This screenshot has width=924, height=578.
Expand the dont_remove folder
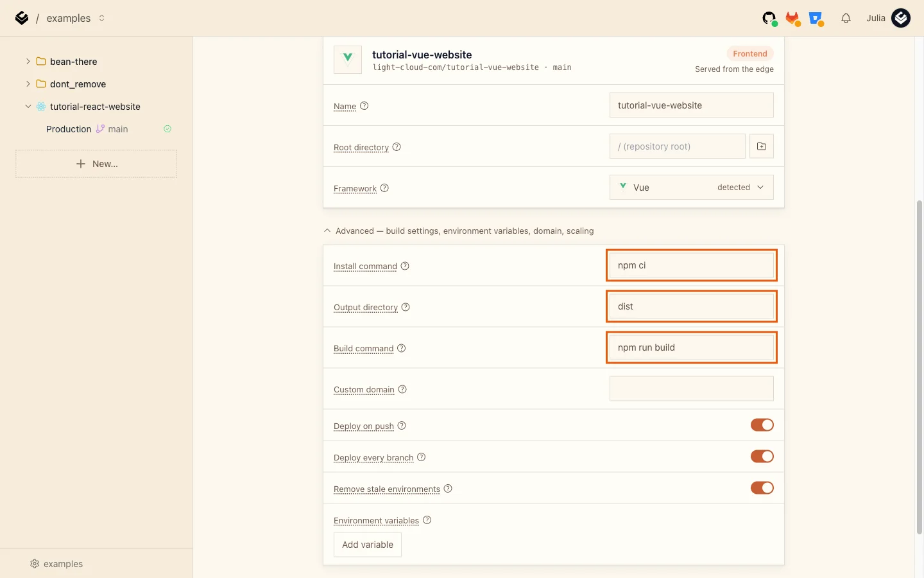point(28,84)
